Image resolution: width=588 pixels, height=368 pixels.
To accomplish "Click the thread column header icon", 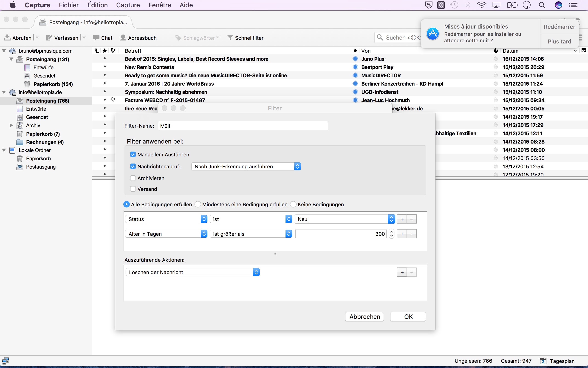I will click(x=97, y=51).
